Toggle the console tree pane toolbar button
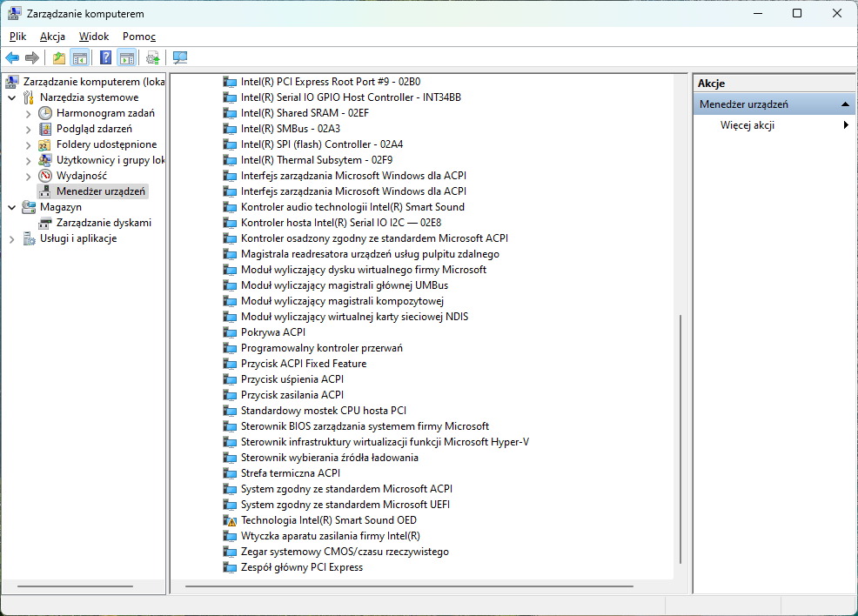Viewport: 858px width, 616px height. point(80,57)
